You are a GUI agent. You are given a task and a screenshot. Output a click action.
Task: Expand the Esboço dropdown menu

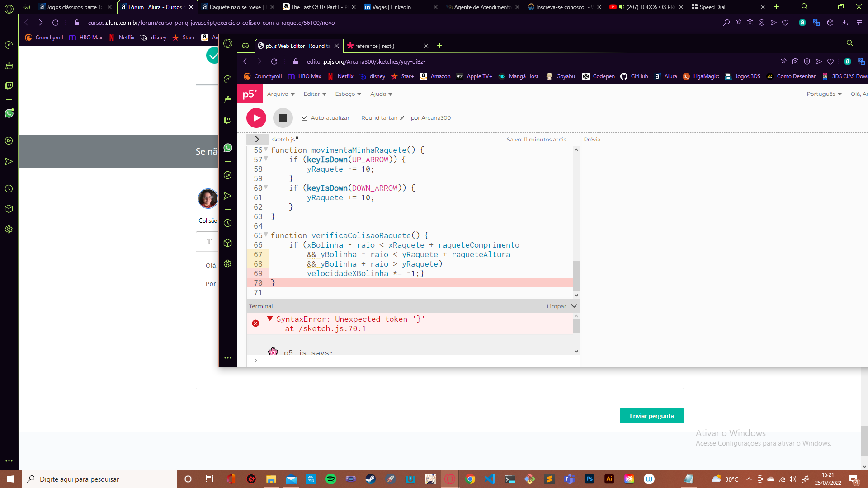tap(348, 94)
